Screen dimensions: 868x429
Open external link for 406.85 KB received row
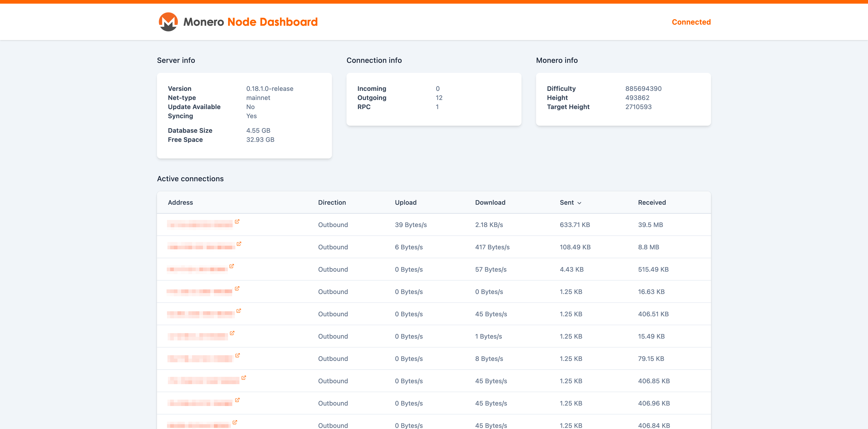point(244,378)
